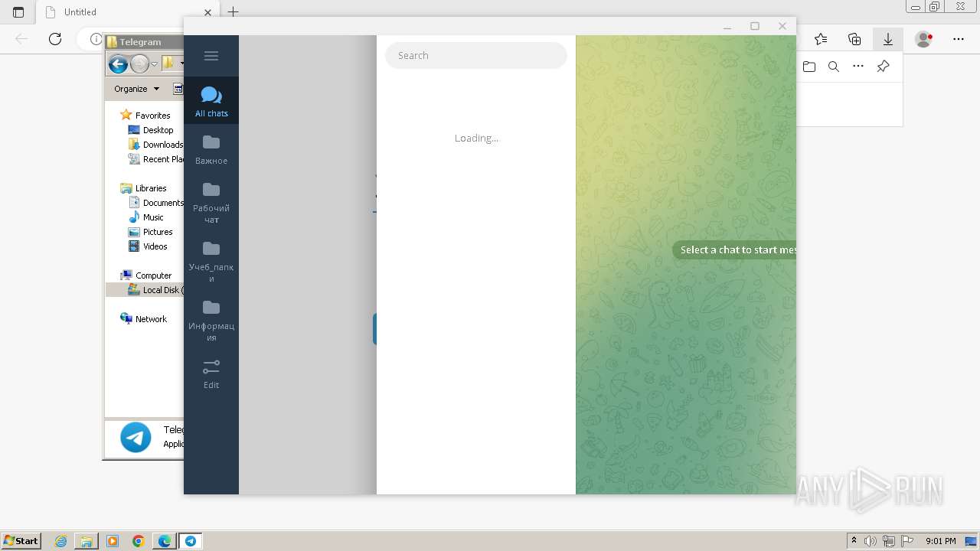
Task: Open the Информация chat folder
Action: coord(211,319)
